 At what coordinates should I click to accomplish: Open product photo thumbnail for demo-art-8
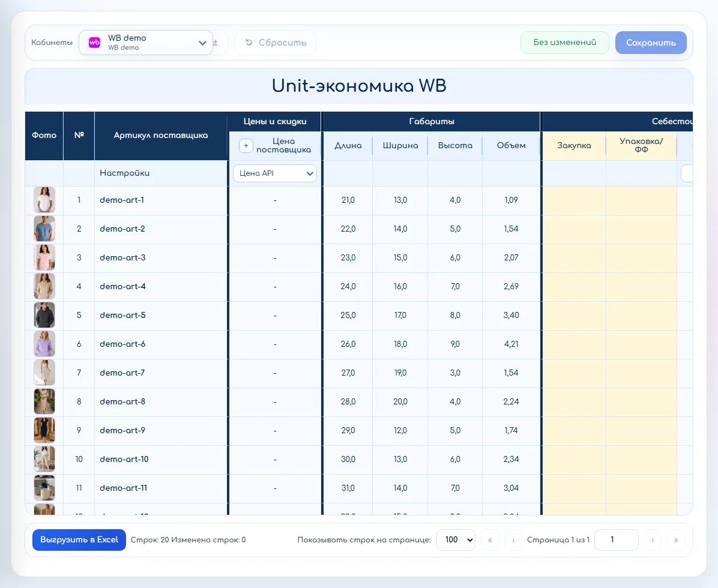click(x=44, y=401)
